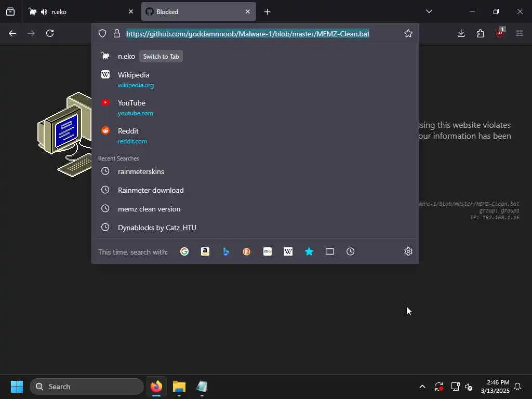Close the n.eko tab
This screenshot has width=532, height=399.
coord(131,12)
